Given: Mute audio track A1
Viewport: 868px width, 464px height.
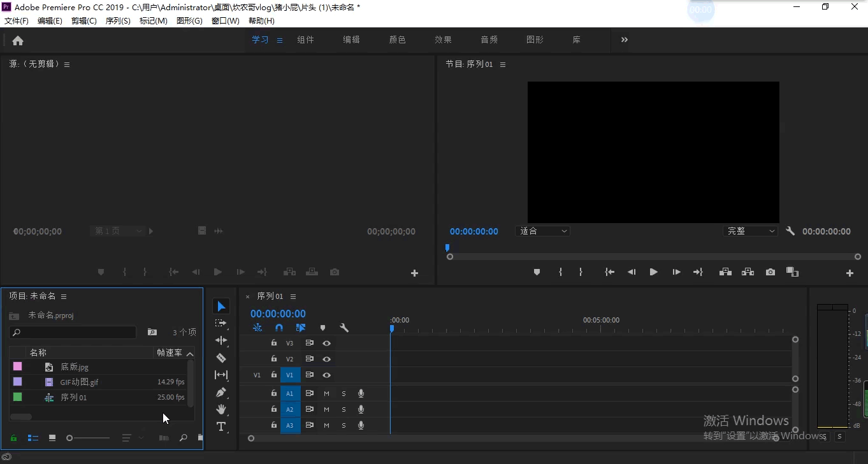Looking at the screenshot, I should tap(326, 393).
